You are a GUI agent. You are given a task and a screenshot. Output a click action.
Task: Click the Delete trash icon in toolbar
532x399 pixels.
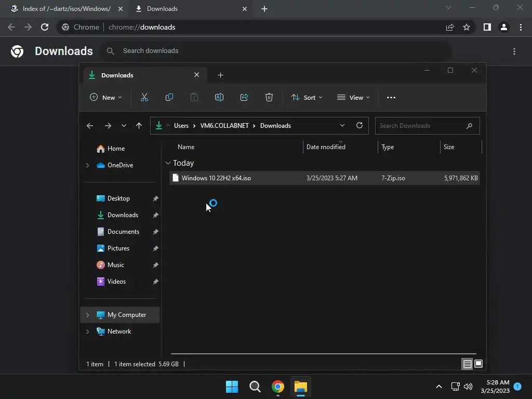(x=269, y=97)
